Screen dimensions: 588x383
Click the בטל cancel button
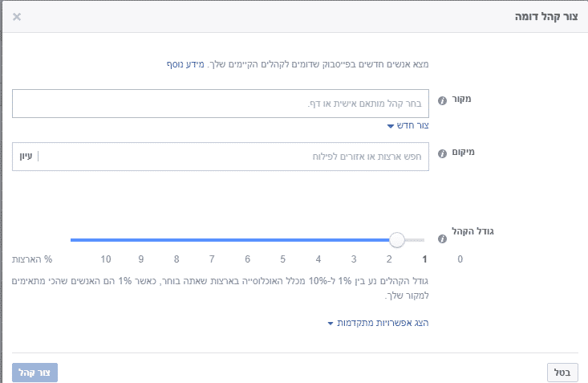coord(562,373)
